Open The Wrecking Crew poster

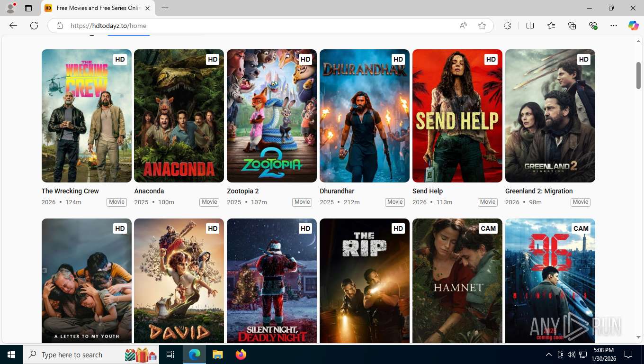point(87,116)
